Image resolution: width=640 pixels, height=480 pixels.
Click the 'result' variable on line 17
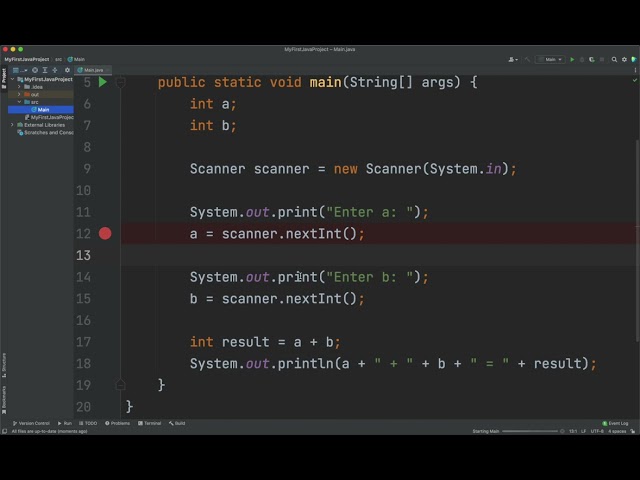(x=245, y=342)
